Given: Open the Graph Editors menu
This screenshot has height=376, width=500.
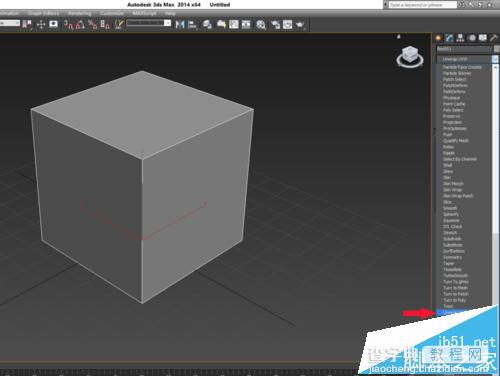Looking at the screenshot, I should click(x=43, y=13).
